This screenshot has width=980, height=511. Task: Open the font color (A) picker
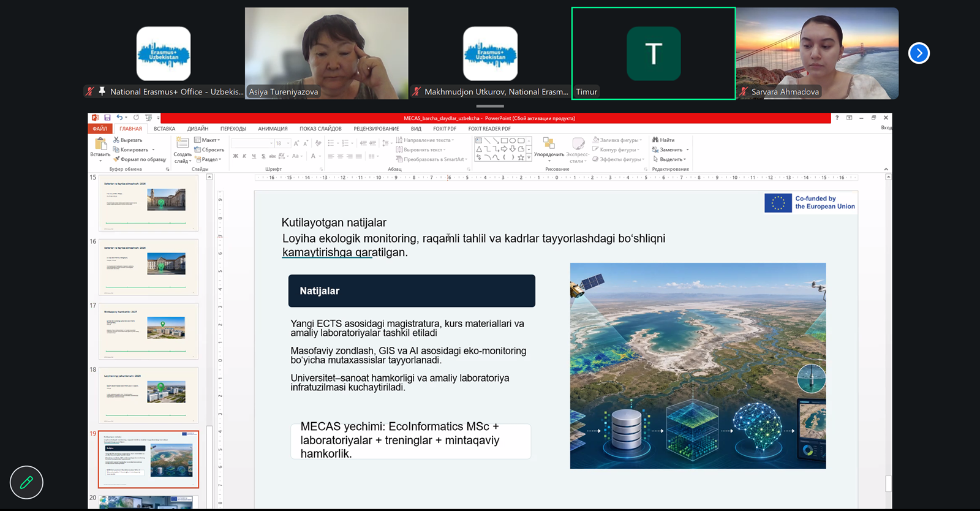[313, 156]
